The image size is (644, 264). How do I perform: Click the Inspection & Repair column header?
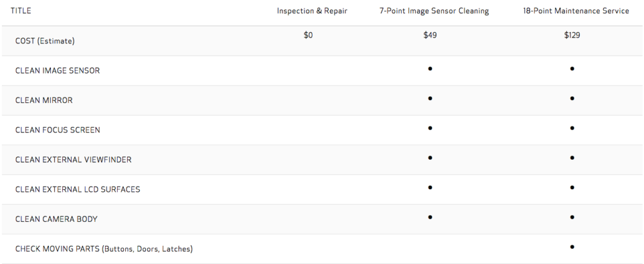pyautogui.click(x=312, y=11)
